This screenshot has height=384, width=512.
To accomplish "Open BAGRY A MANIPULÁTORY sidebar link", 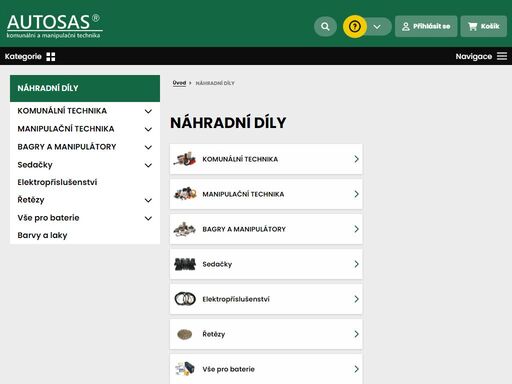I will pos(67,147).
